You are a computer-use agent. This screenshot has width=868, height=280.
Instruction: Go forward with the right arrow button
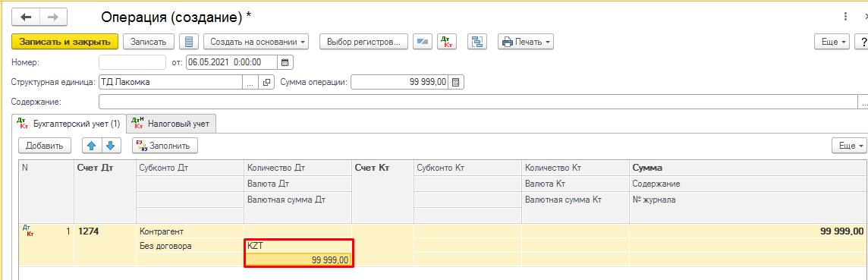point(54,17)
